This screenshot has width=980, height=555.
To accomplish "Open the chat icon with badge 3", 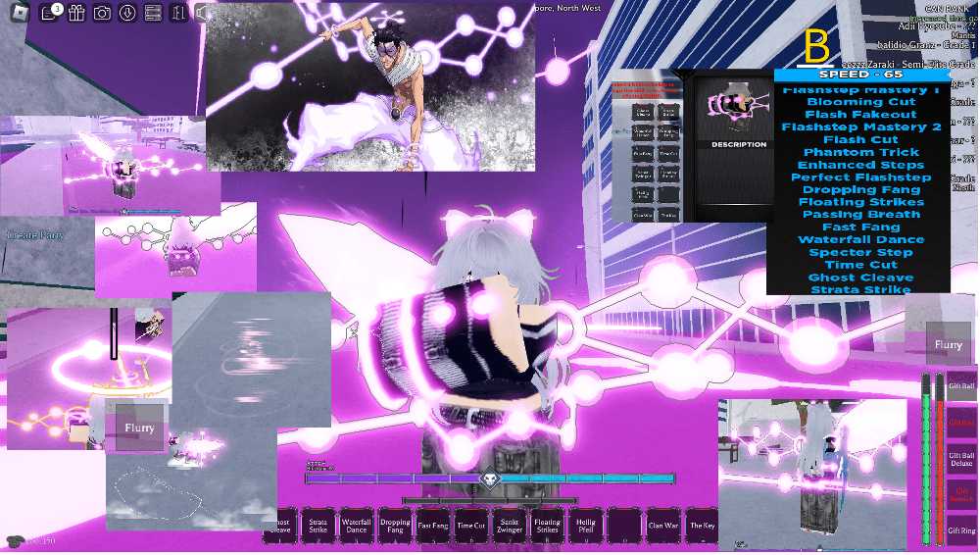I will (x=49, y=13).
